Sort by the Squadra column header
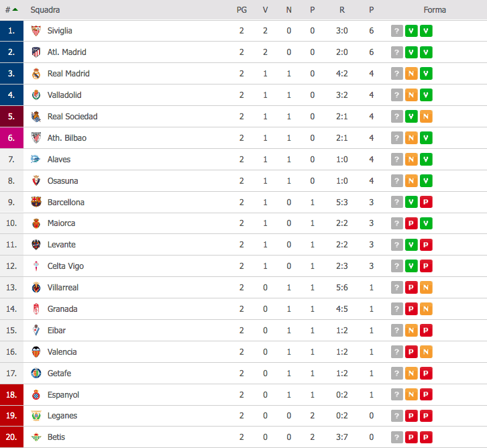Screen dimensions: 487x448 click(45, 10)
